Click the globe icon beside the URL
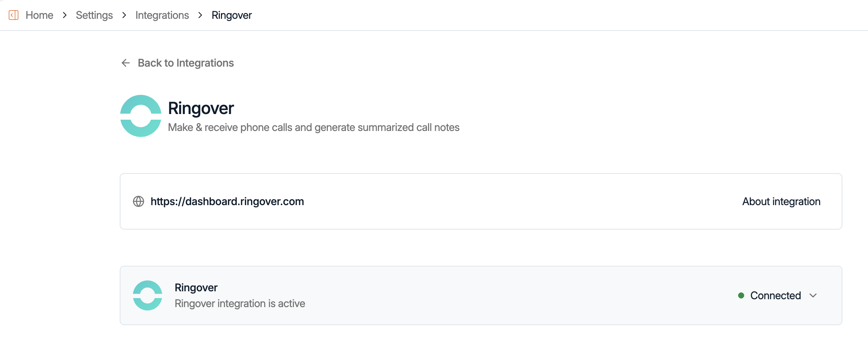 [139, 201]
